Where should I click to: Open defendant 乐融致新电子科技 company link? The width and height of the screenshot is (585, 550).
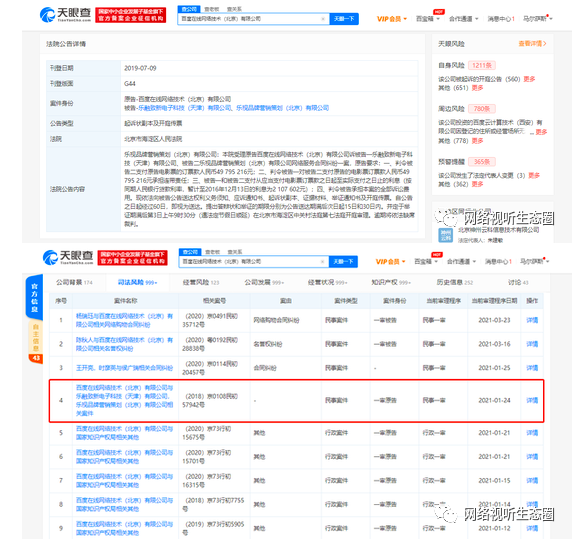pyautogui.click(x=185, y=108)
